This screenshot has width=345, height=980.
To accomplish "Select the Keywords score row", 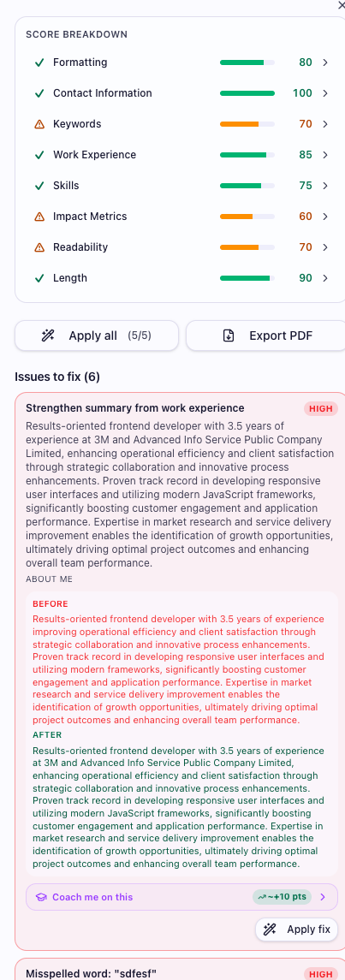I will coord(181,124).
